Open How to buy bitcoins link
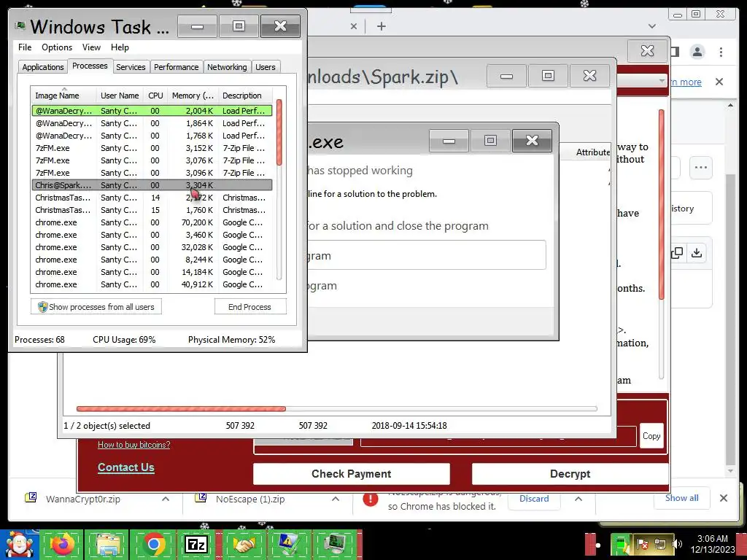Viewport: 747px width, 560px height. [x=134, y=445]
